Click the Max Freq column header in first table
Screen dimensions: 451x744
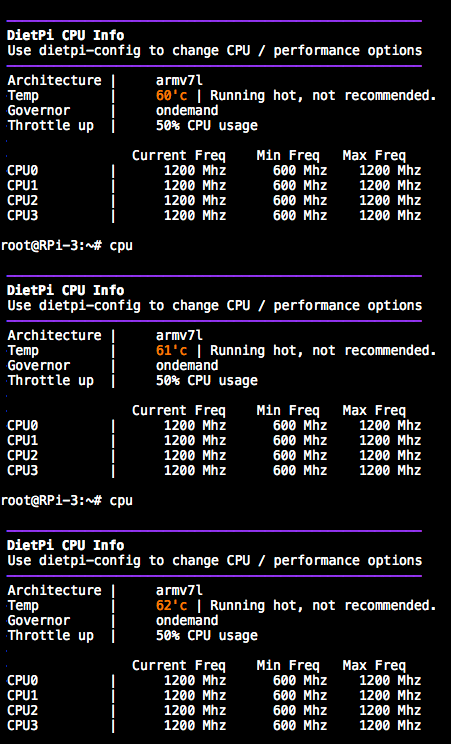click(x=374, y=156)
